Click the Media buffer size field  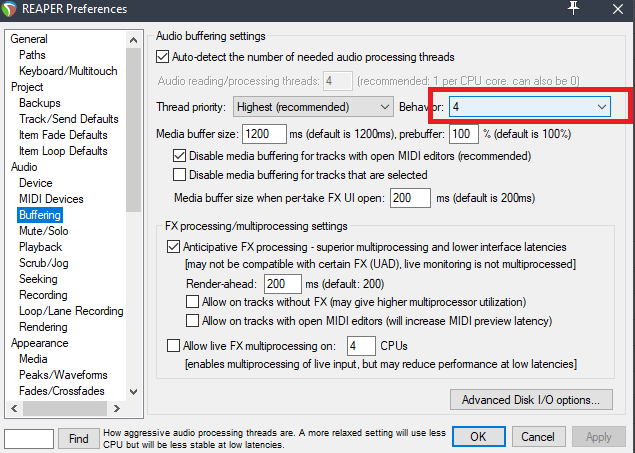tap(264, 134)
